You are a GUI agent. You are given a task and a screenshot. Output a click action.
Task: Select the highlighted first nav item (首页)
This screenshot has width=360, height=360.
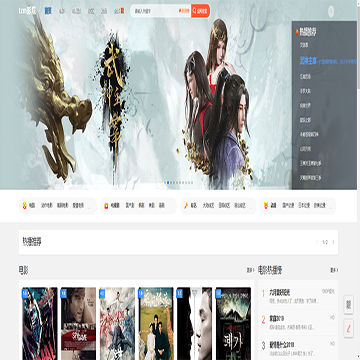(x=48, y=11)
